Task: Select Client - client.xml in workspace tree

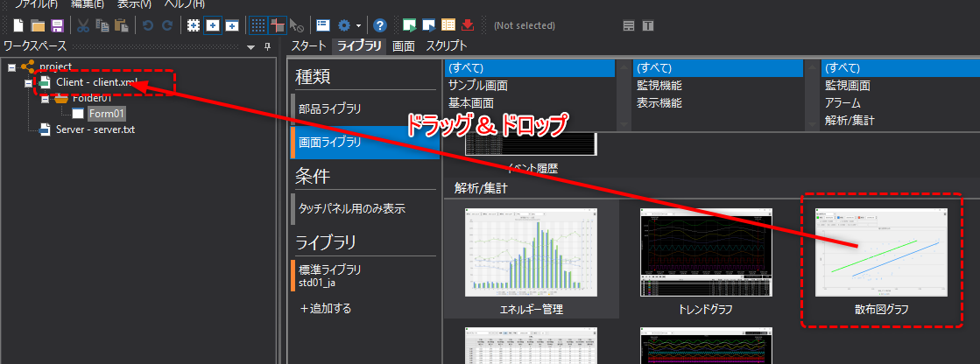Action: coord(97,82)
